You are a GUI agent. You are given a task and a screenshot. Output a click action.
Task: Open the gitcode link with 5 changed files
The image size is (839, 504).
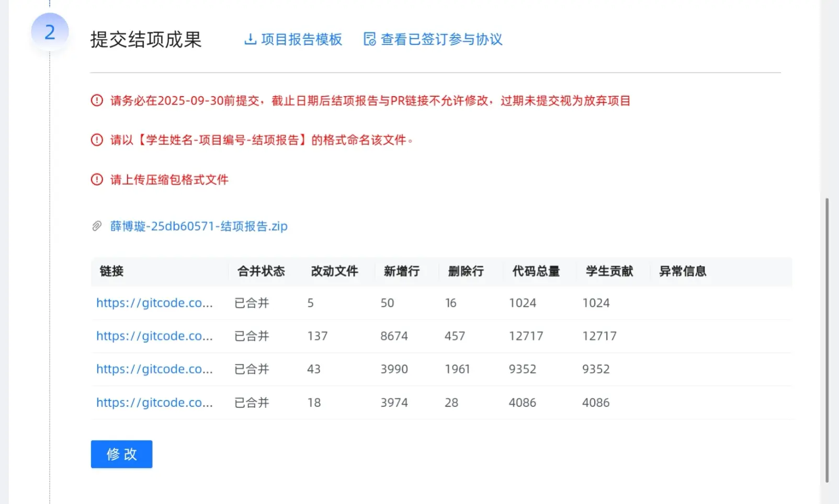(154, 303)
